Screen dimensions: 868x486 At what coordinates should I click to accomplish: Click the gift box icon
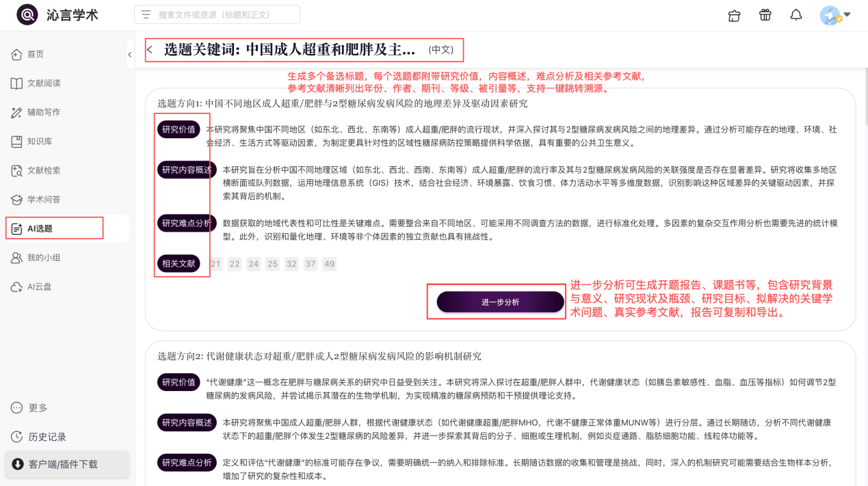[x=765, y=15]
